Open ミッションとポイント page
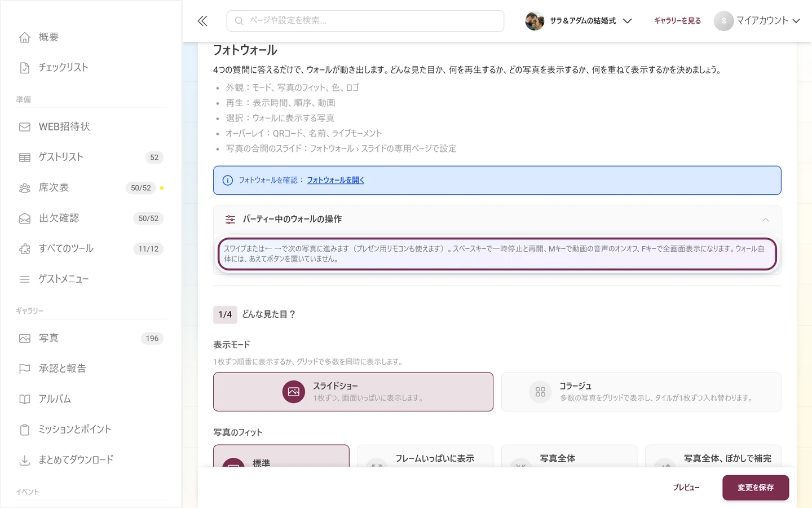The width and height of the screenshot is (812, 508). [x=91, y=430]
